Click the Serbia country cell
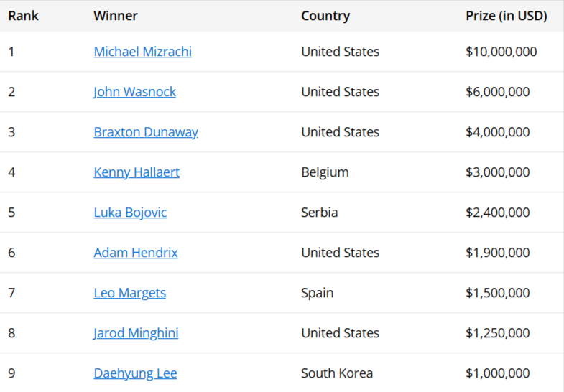Image resolution: width=564 pixels, height=392 pixels. point(320,213)
